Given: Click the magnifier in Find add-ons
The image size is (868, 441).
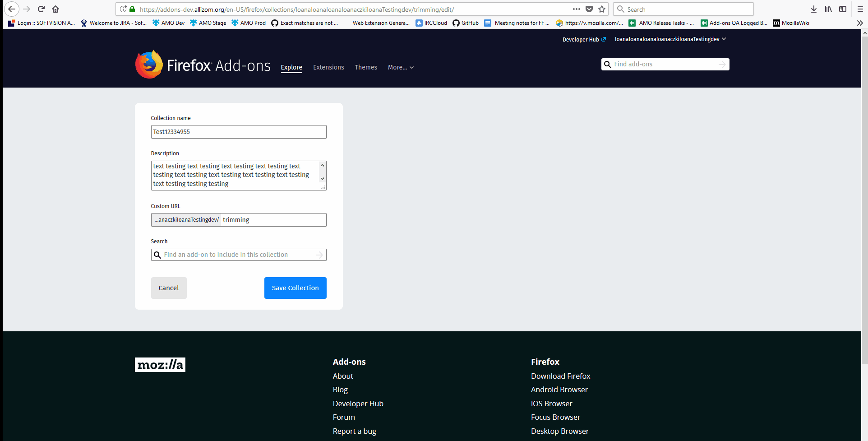Looking at the screenshot, I should click(608, 65).
